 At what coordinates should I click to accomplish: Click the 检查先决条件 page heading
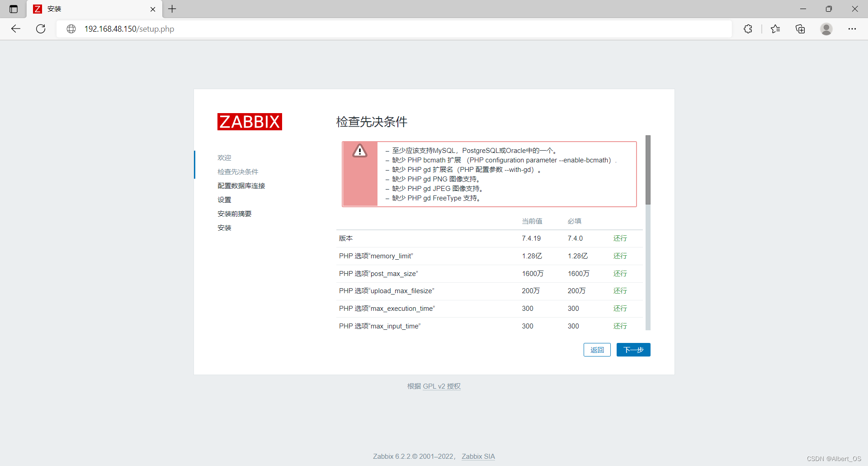click(372, 122)
